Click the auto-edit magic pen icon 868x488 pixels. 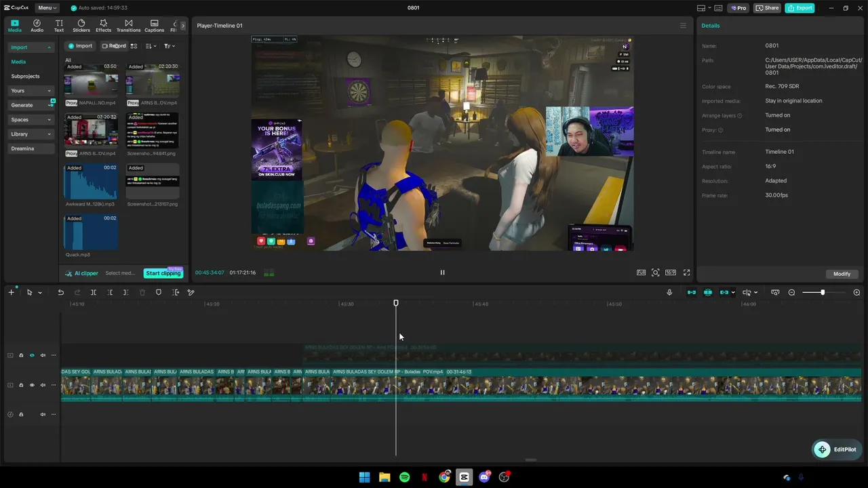191,292
